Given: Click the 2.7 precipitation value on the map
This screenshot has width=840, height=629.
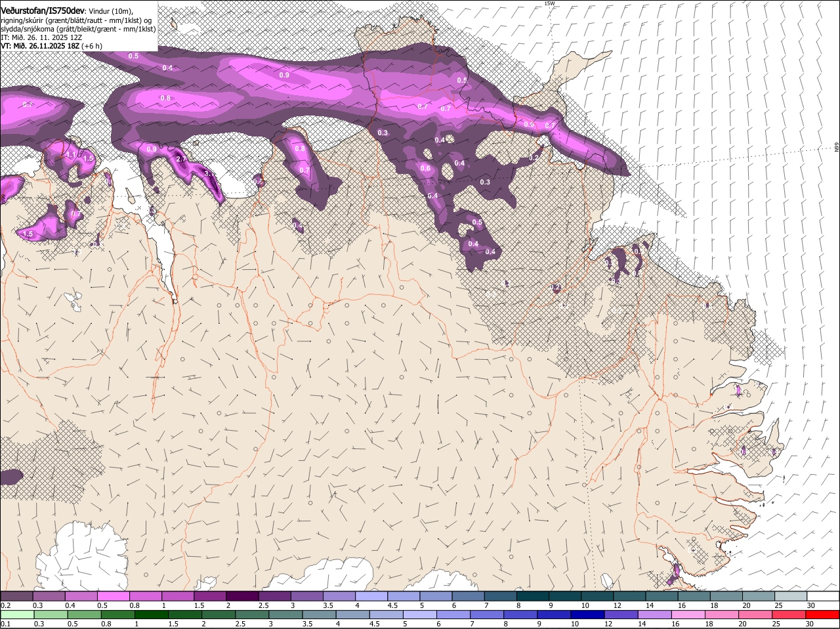Looking at the screenshot, I should pos(182,159).
